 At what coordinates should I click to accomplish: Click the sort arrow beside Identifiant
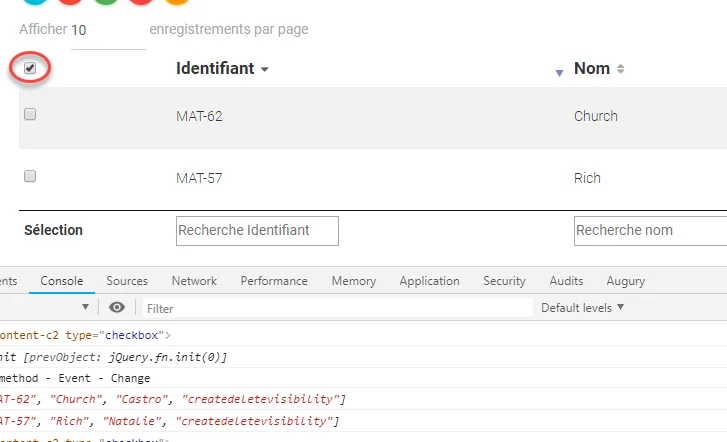[x=265, y=70]
